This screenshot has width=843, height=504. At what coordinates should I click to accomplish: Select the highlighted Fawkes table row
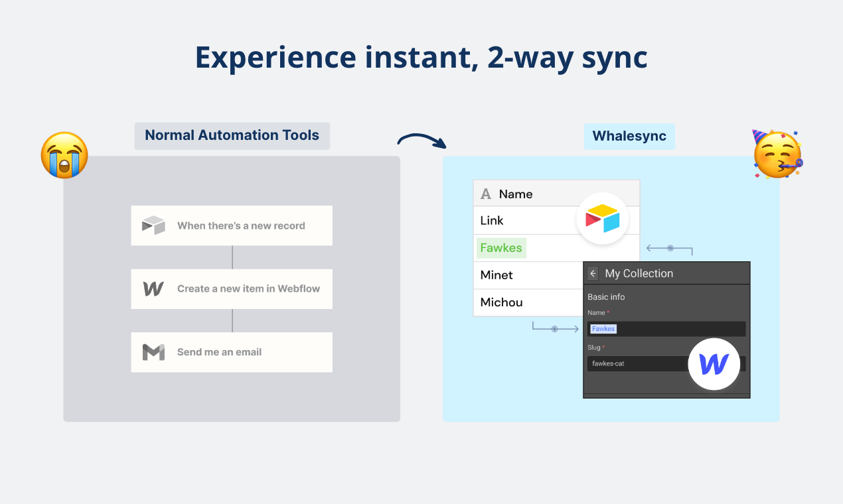click(524, 248)
